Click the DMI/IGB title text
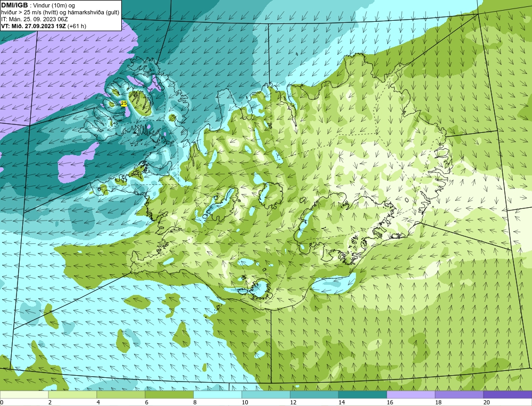Image resolution: width=532 pixels, height=406 pixels. pos(14,5)
